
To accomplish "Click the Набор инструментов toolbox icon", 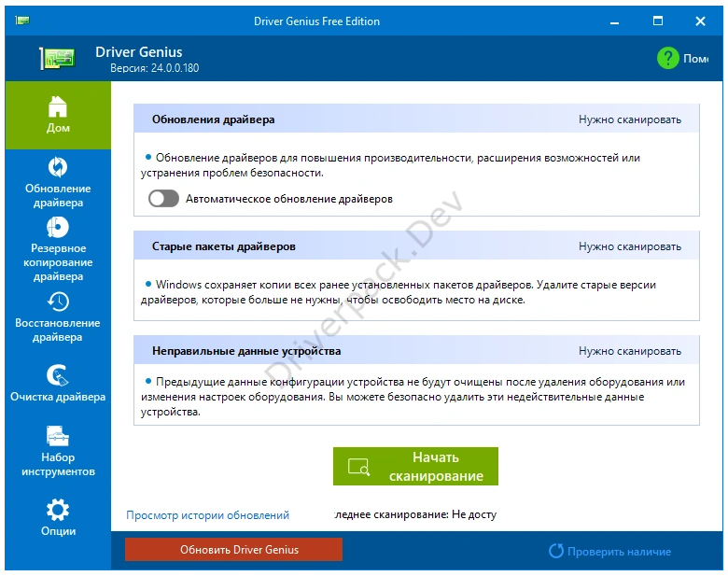I will click(58, 436).
